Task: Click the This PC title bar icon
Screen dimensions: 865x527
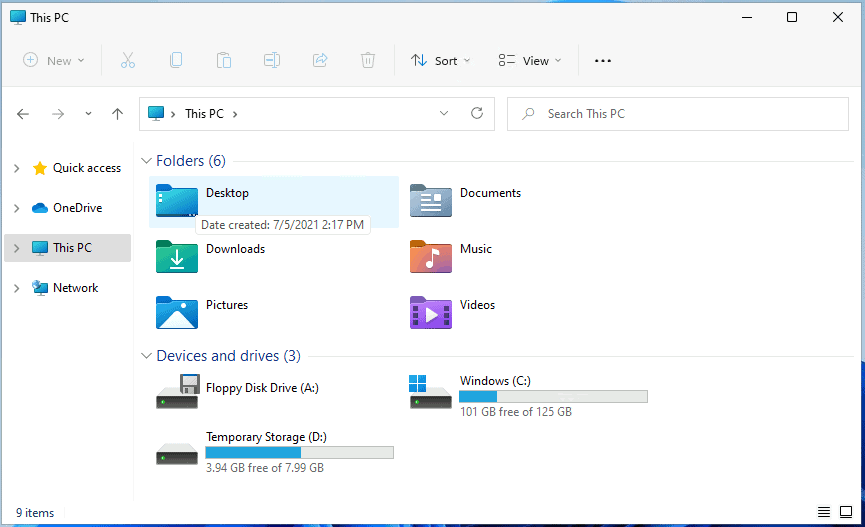Action: (18, 17)
